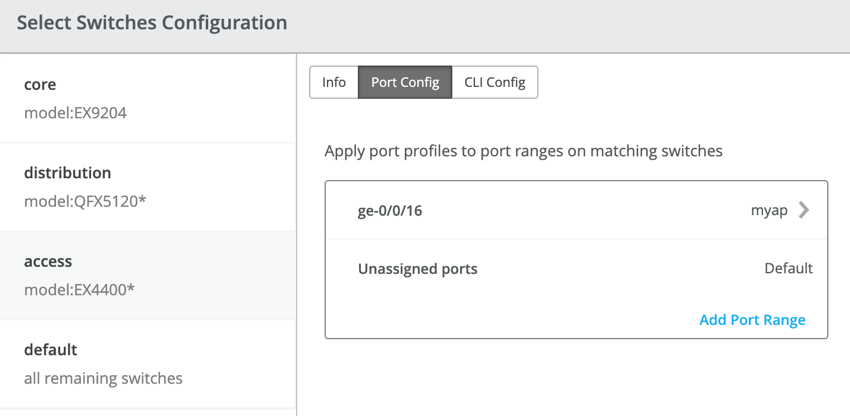Click the all remaining switches text
This screenshot has width=850, height=416.
pos(103,378)
